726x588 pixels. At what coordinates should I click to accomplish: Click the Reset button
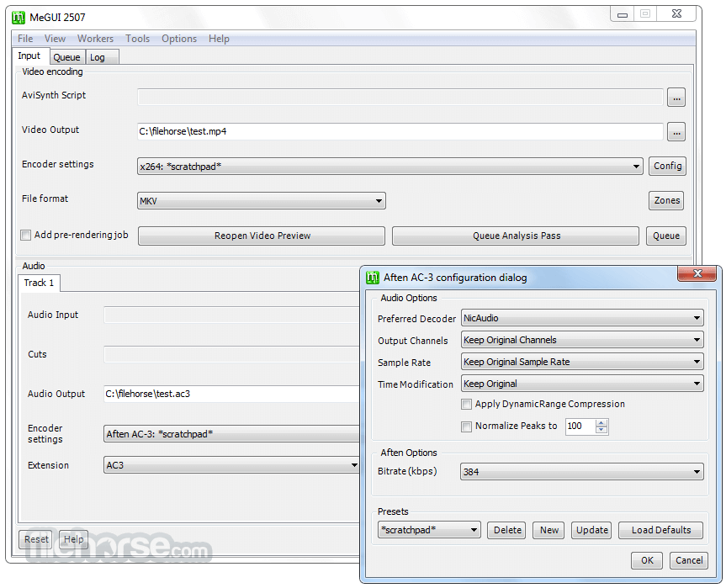[x=36, y=539]
